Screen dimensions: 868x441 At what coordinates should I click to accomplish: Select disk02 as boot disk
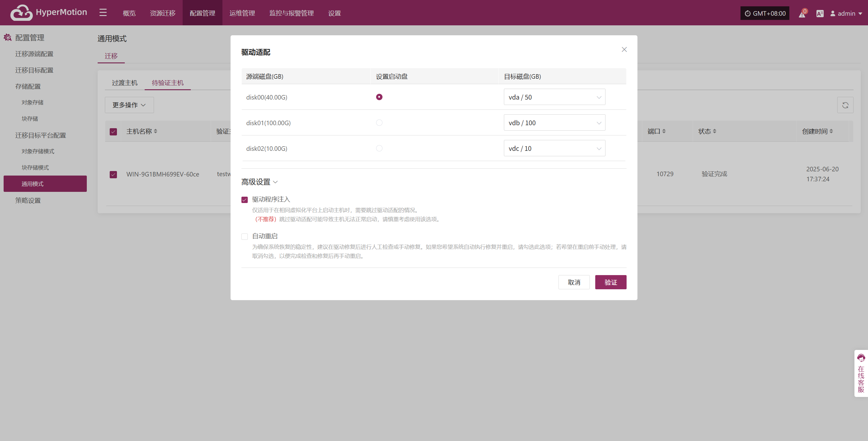coord(379,148)
